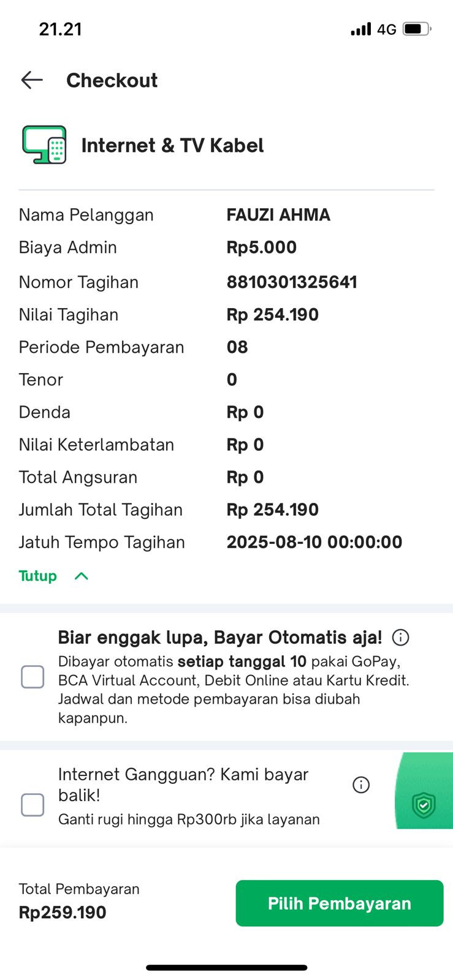
Task: Tap the battery status icon
Action: coord(417,29)
